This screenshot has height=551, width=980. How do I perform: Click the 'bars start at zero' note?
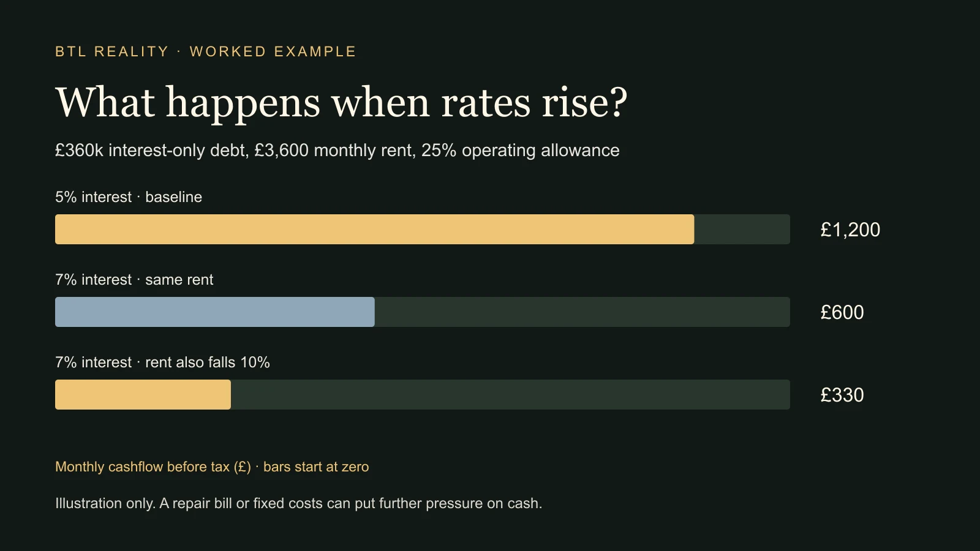point(316,467)
